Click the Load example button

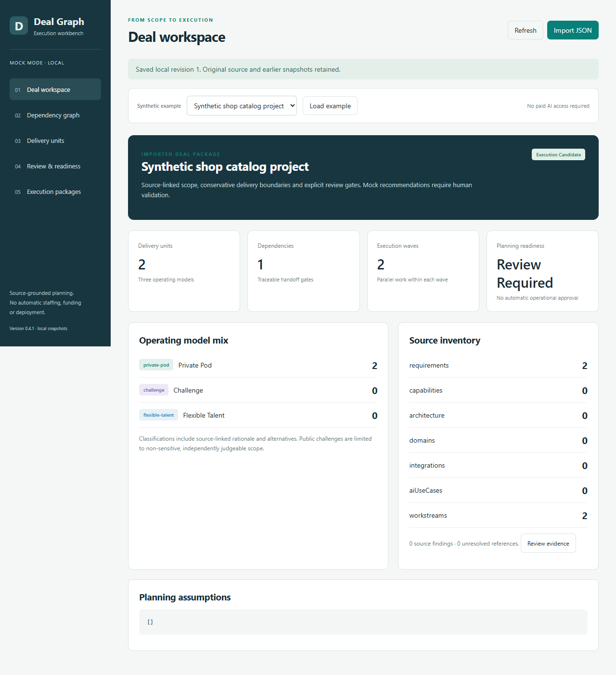[330, 106]
